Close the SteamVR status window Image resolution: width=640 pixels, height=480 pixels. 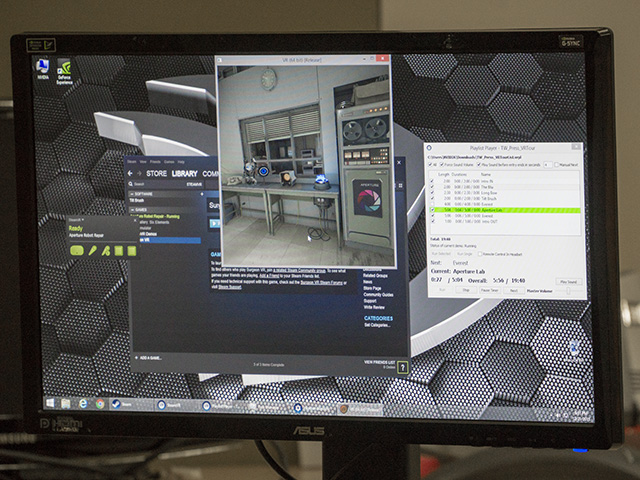(135, 220)
